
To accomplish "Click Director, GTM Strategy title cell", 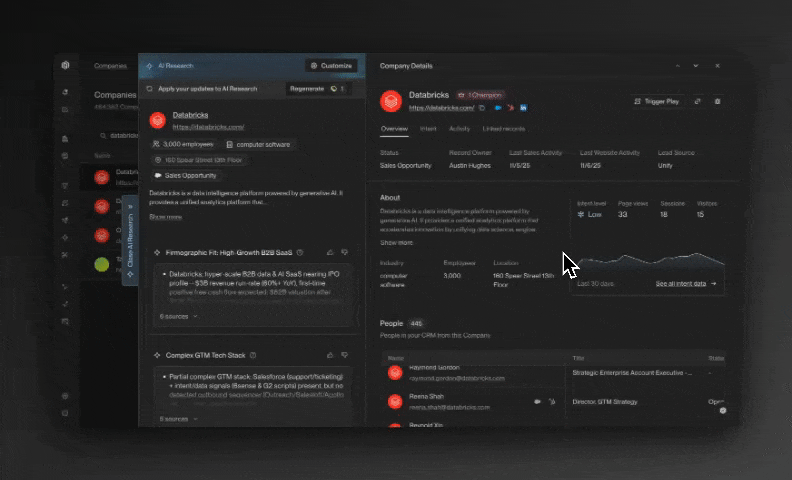I will 605,402.
